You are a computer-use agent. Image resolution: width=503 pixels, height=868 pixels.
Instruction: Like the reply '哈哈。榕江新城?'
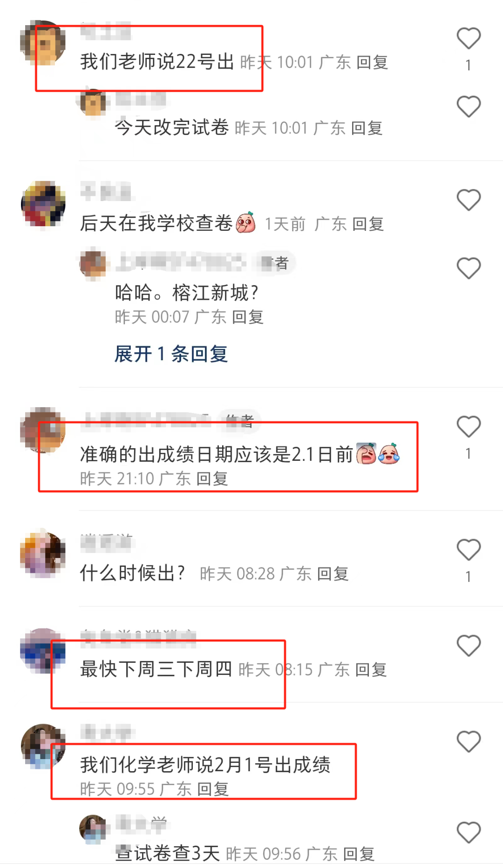(x=468, y=268)
